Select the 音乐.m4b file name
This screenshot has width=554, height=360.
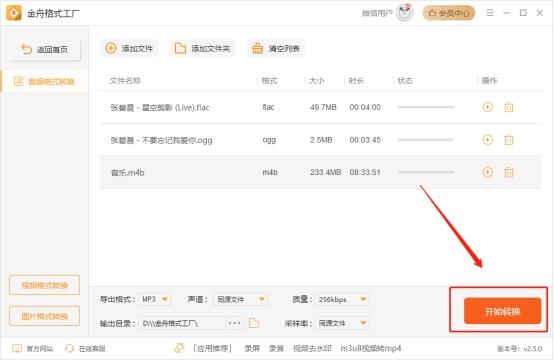point(128,173)
